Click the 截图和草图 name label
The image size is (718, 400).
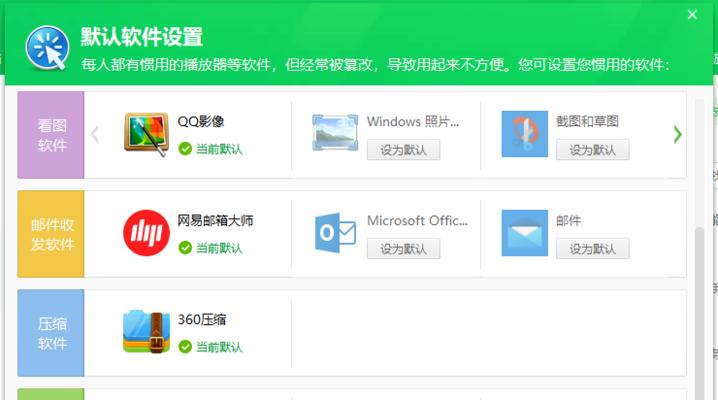(x=587, y=121)
